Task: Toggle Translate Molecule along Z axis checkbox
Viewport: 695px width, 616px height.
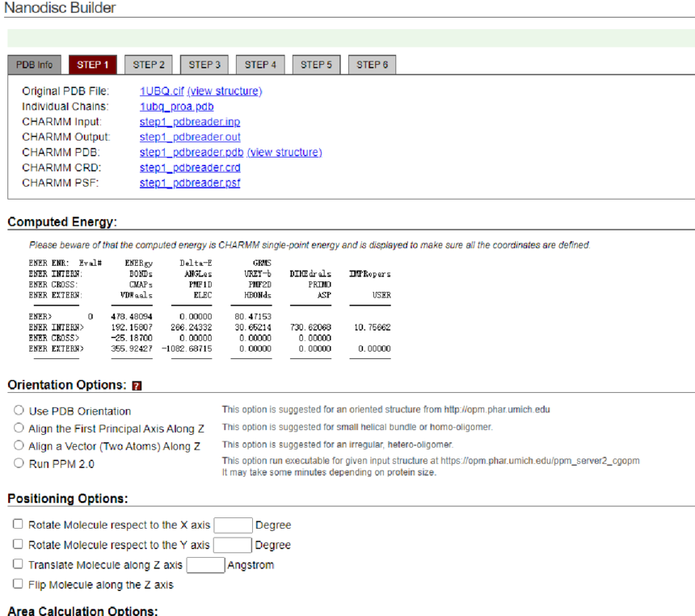Action: [18, 564]
